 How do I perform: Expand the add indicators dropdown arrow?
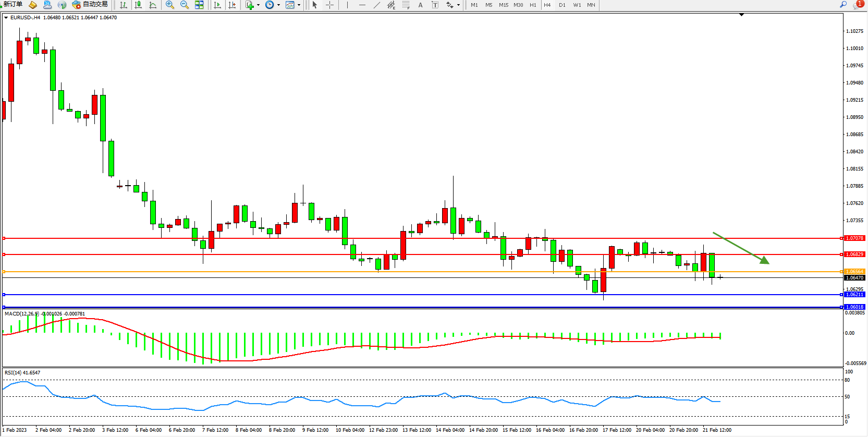258,5
